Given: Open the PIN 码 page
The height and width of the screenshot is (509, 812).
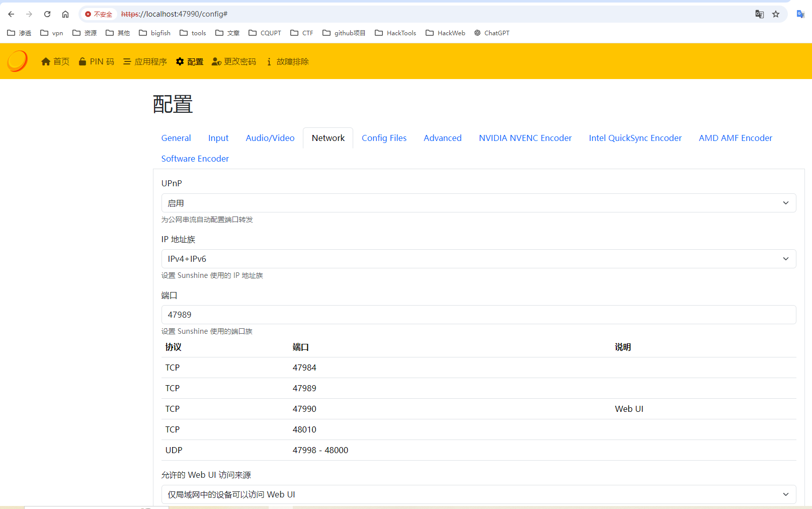Looking at the screenshot, I should [97, 61].
